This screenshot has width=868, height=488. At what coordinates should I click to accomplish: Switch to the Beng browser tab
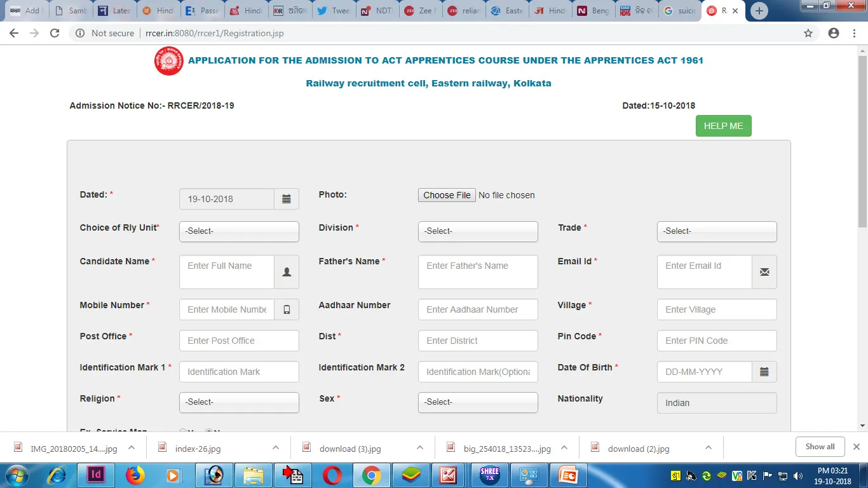coord(593,11)
